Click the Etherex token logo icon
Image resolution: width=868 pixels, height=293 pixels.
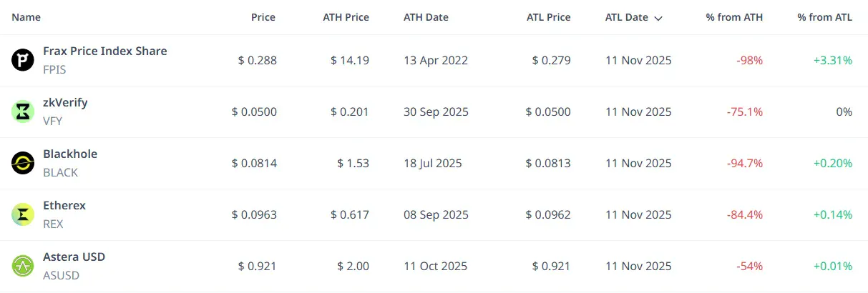pos(23,214)
